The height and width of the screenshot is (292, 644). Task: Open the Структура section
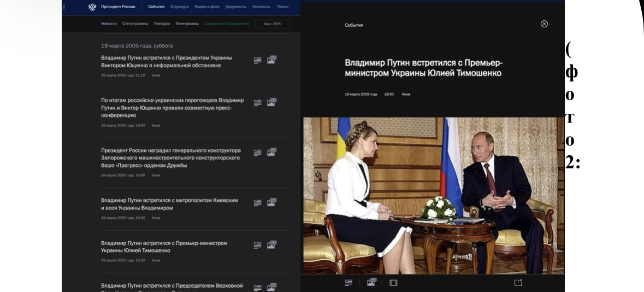(x=180, y=7)
